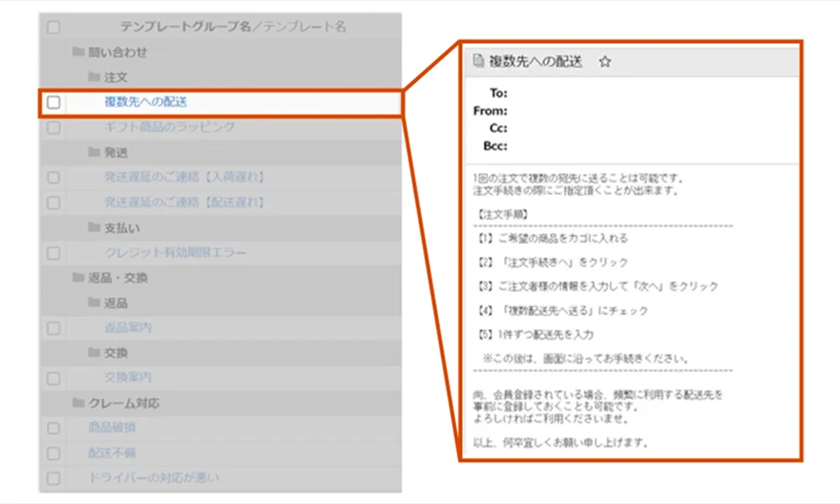Open the ギフト商品のラッピング template link
Screen dimensions: 840x504
coord(170,127)
